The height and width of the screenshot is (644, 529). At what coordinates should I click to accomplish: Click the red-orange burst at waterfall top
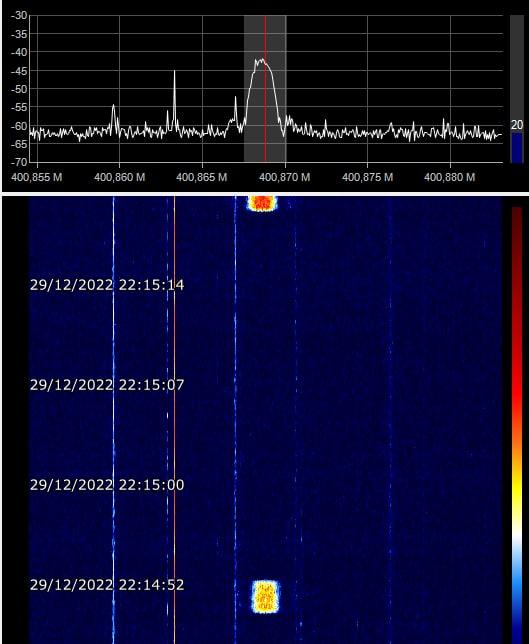click(262, 203)
